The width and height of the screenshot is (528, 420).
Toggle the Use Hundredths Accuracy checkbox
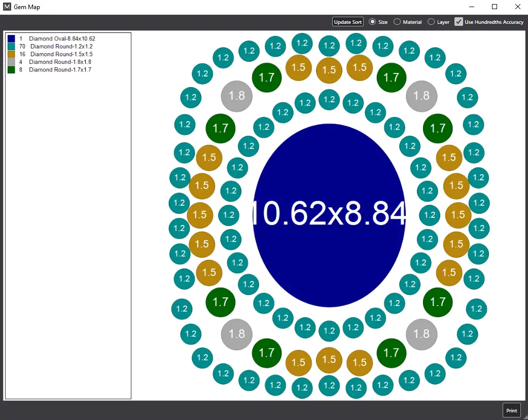pyautogui.click(x=459, y=22)
